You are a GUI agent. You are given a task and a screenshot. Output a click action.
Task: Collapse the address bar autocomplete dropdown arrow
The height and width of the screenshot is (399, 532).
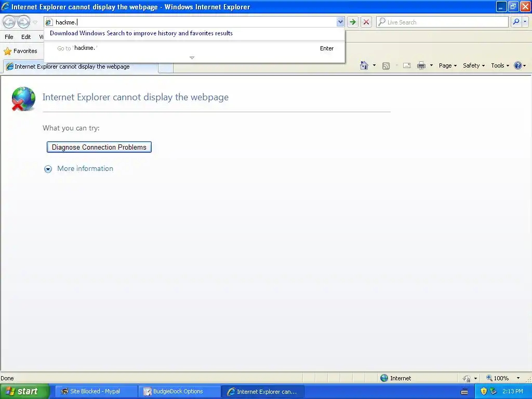340,22
